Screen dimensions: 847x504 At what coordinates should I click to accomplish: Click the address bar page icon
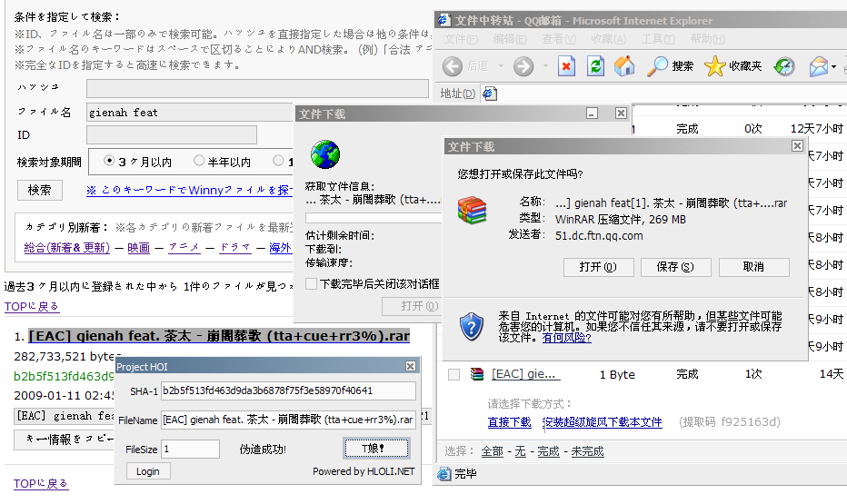point(490,94)
